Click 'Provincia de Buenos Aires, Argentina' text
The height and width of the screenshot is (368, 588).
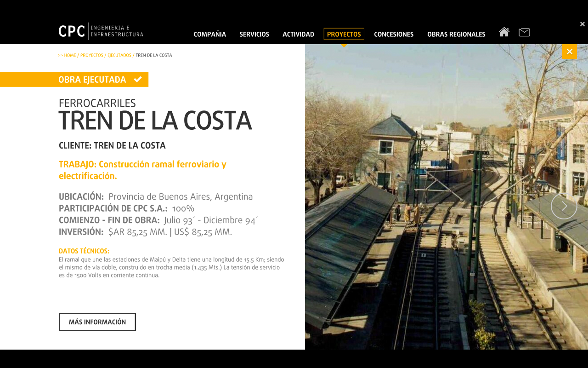[x=181, y=197]
